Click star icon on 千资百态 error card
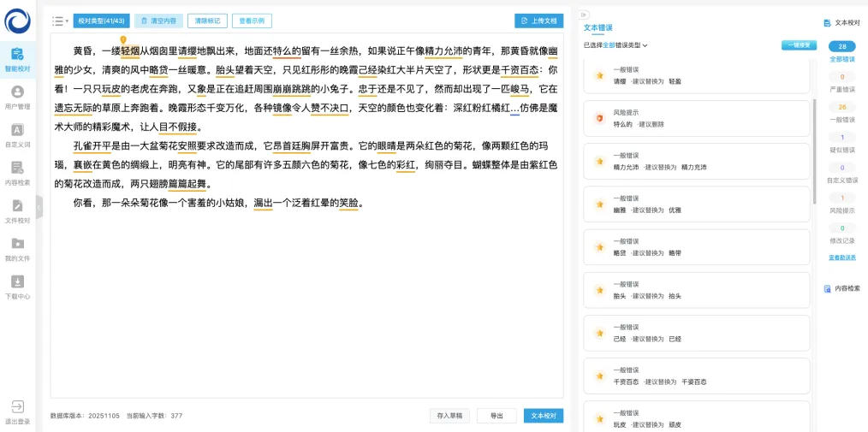This screenshot has width=868, height=432. [x=599, y=376]
